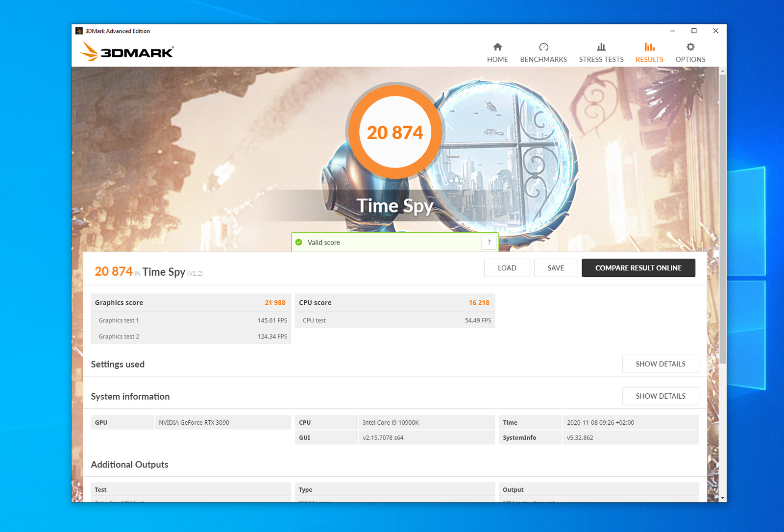Click the scrollbar up arrow
This screenshot has height=532, width=784.
pyautogui.click(x=722, y=71)
